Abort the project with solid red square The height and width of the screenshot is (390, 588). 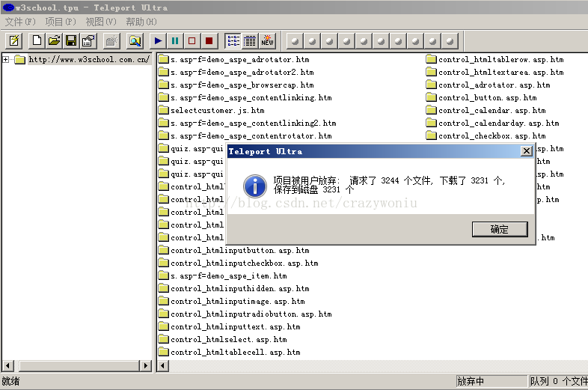(209, 40)
